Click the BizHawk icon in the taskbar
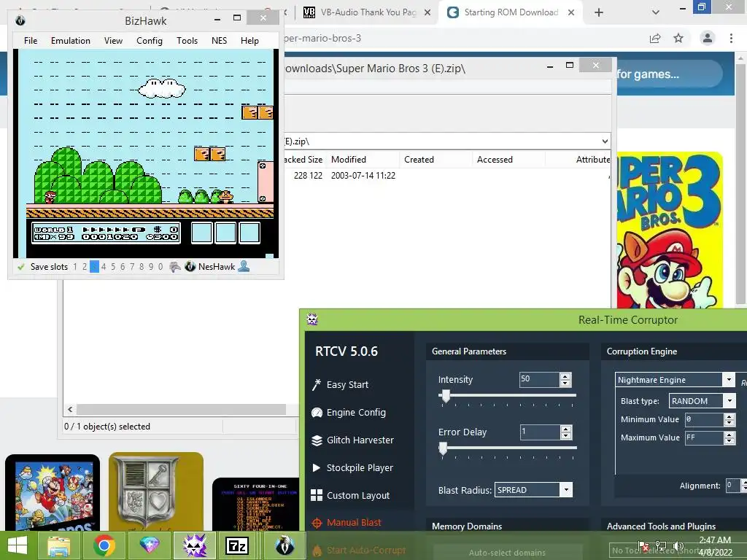 click(285, 545)
